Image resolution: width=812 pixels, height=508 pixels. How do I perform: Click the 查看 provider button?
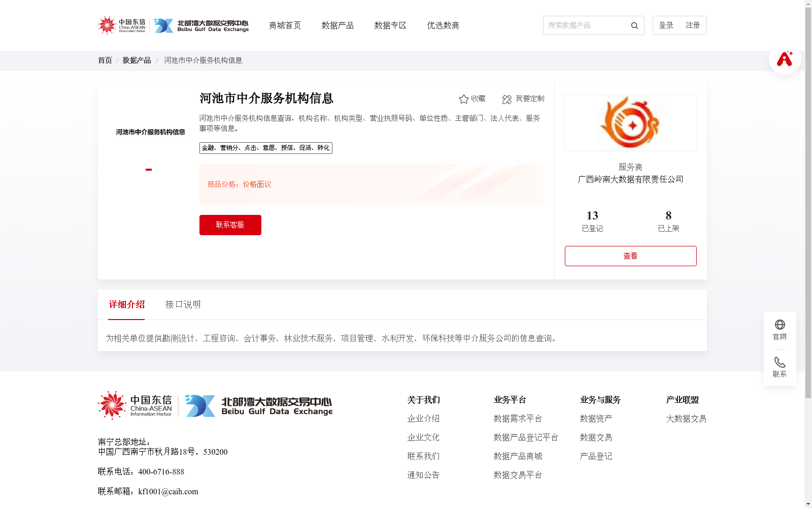coord(631,256)
